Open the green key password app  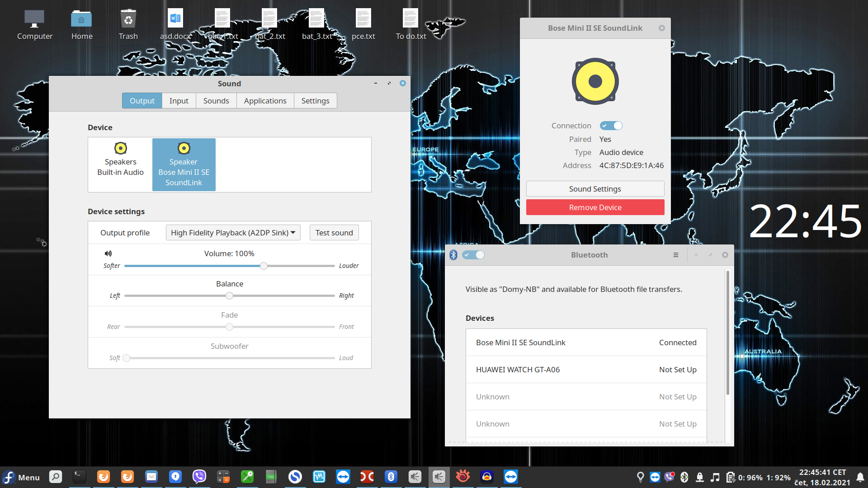[247, 477]
